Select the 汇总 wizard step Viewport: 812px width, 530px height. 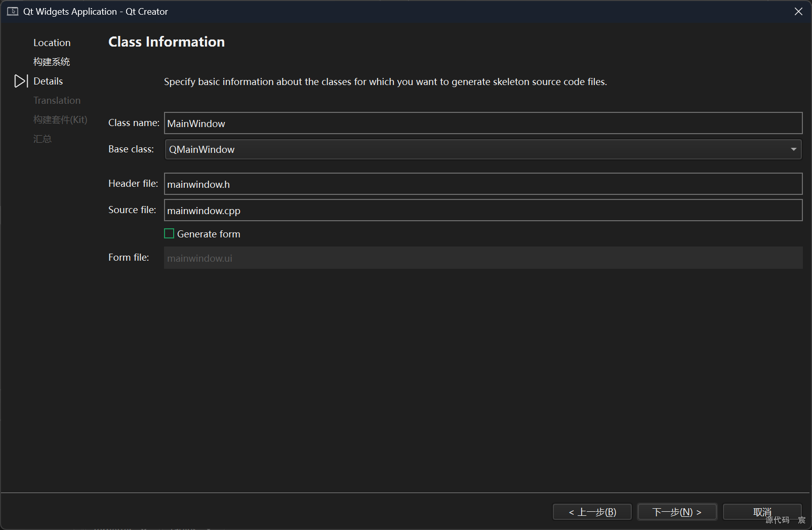(x=43, y=139)
